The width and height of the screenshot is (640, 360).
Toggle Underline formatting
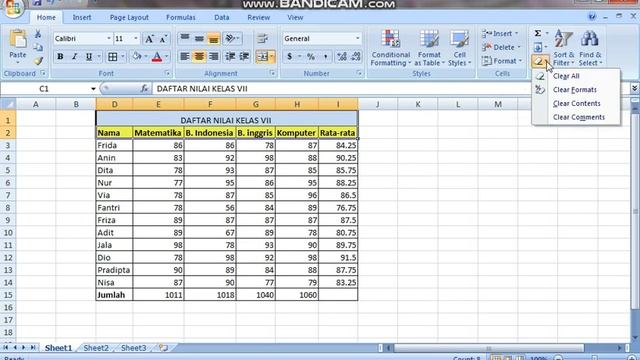coord(89,57)
